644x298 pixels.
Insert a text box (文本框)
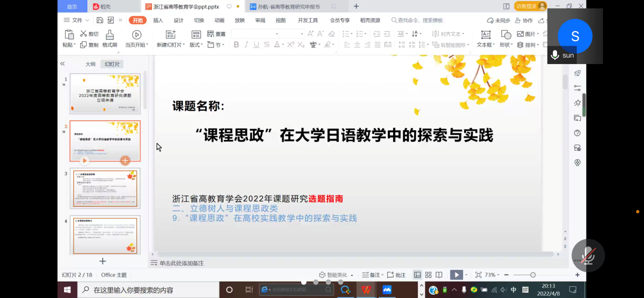[x=486, y=35]
